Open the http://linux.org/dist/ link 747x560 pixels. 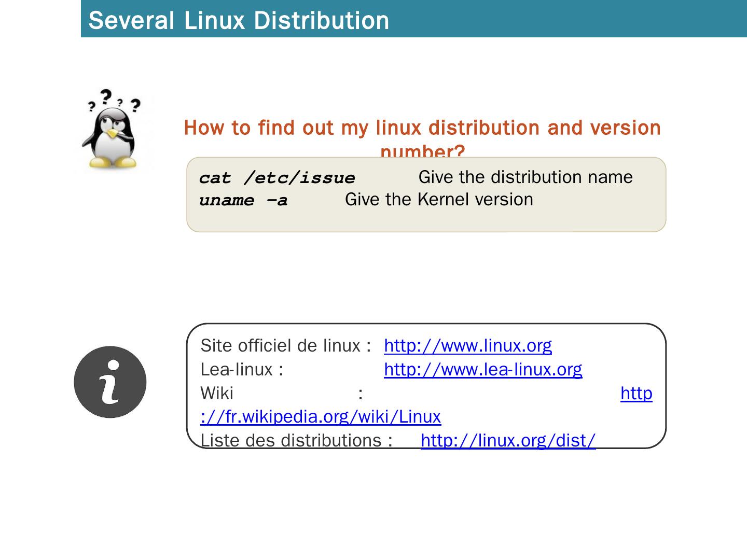tap(508, 440)
